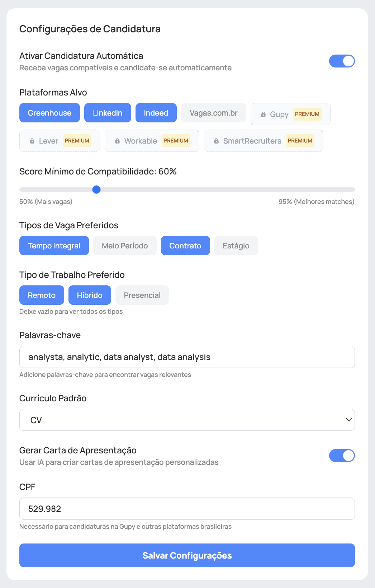Viewport: 375px width, 588px height.
Task: Open the Currículo Padrão dropdown
Action: (187, 420)
